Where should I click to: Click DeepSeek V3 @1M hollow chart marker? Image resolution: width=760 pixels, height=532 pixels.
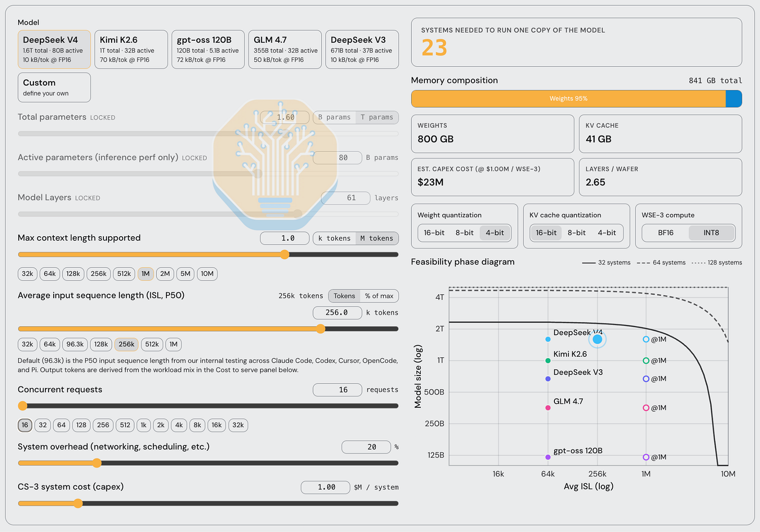pos(646,379)
